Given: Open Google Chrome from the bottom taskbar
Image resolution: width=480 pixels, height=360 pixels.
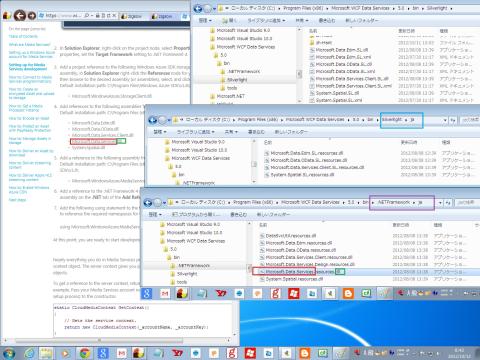Looking at the screenshot, I should pos(85,353).
